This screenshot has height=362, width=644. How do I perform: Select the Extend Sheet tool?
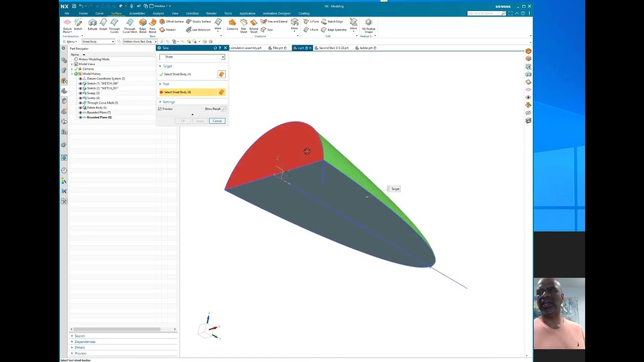pos(254,26)
